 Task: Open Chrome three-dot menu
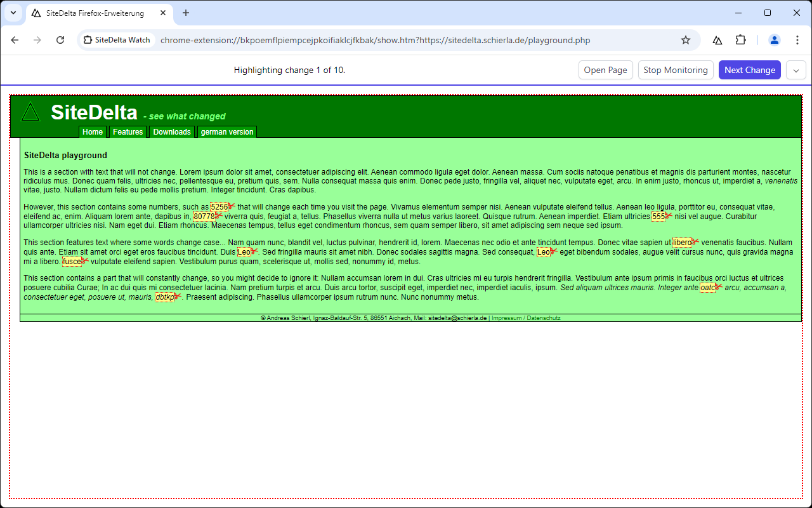coord(797,40)
